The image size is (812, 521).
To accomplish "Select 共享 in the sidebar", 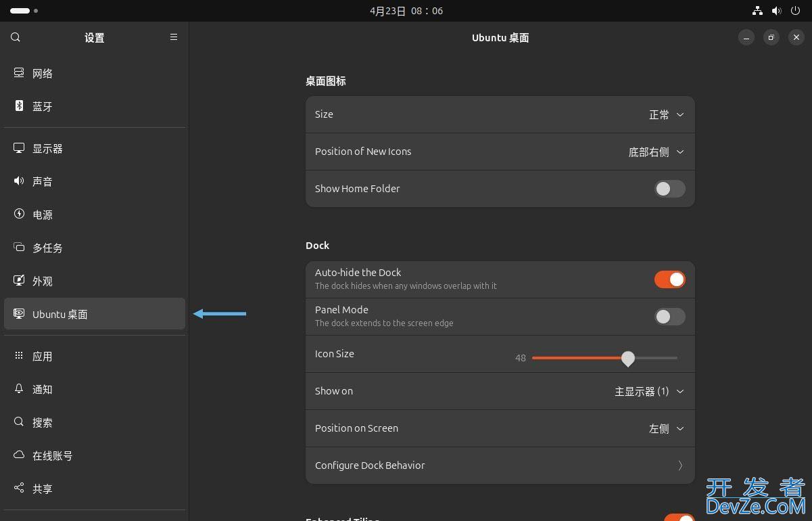I will tap(95, 489).
